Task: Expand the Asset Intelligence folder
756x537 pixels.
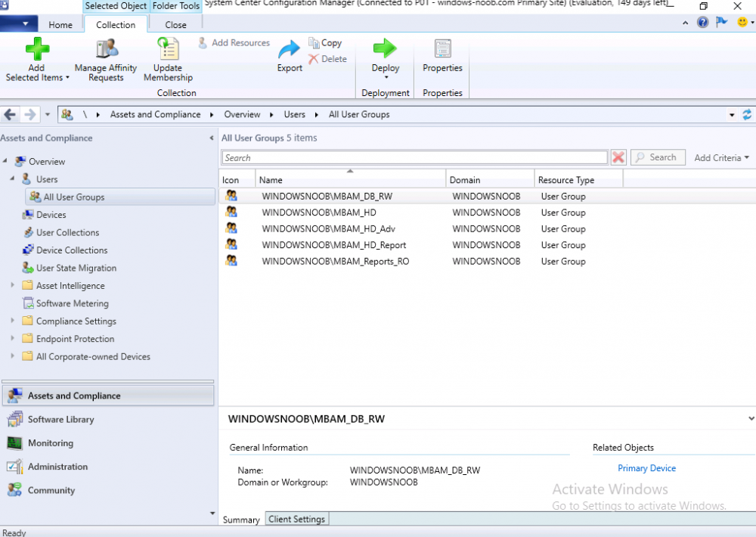Action: tap(13, 285)
